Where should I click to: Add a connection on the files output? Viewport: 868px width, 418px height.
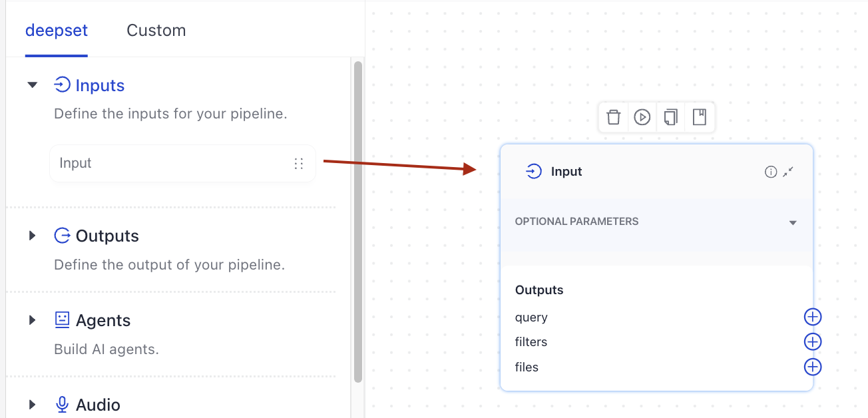tap(812, 367)
